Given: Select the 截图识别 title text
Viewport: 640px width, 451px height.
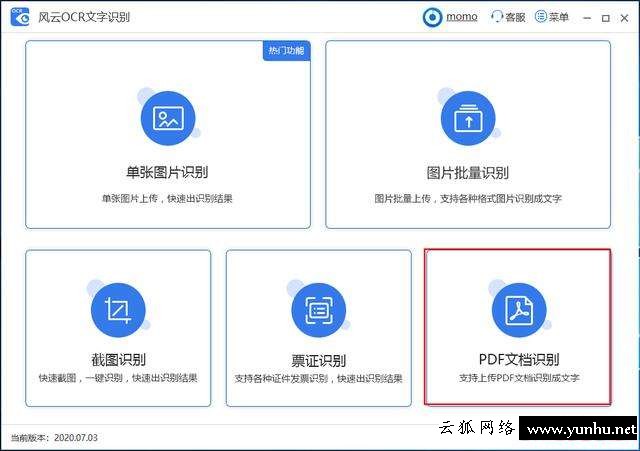Looking at the screenshot, I should tap(118, 360).
